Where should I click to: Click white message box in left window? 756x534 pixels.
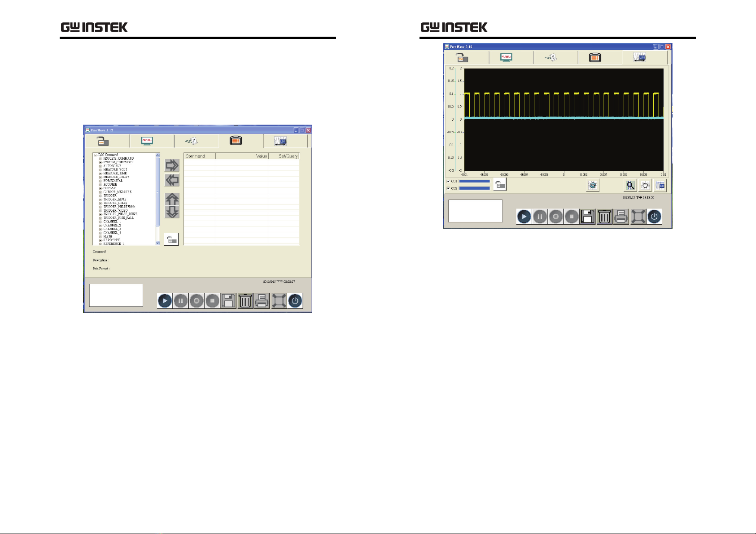tap(116, 295)
